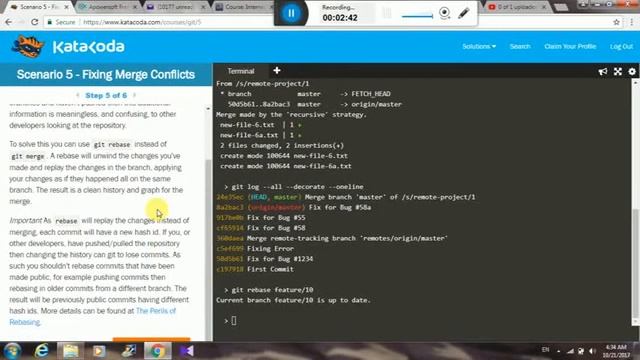640x360 pixels.
Task: Click the git merge code snippet
Action: click(x=28, y=156)
